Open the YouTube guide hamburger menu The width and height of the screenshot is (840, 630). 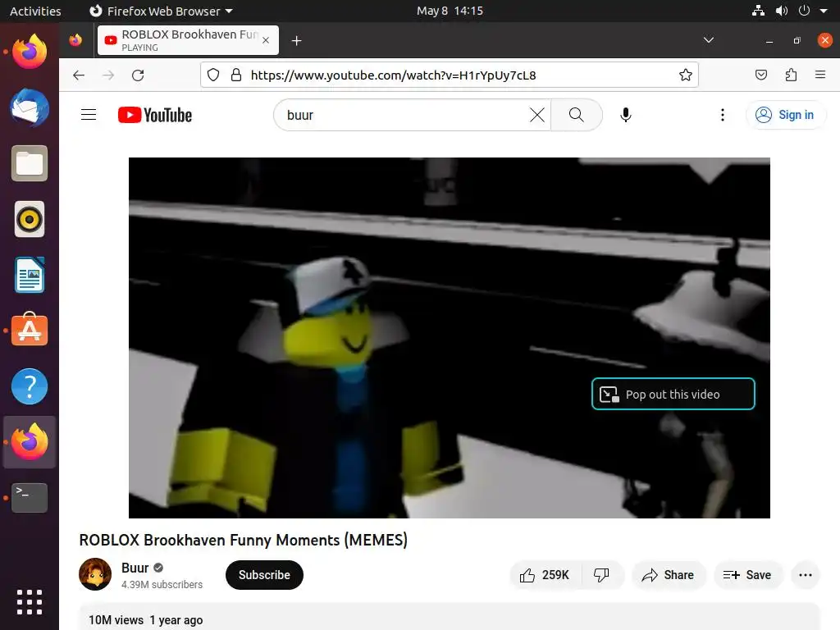(89, 115)
